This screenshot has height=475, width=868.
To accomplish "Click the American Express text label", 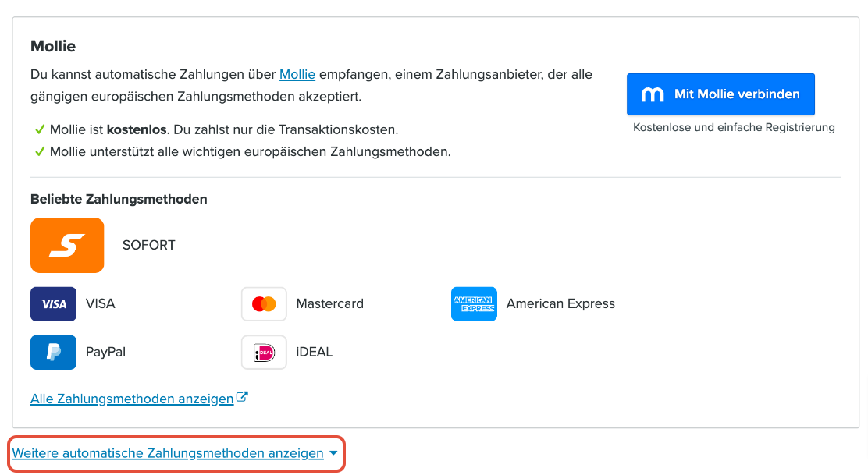I will click(560, 303).
